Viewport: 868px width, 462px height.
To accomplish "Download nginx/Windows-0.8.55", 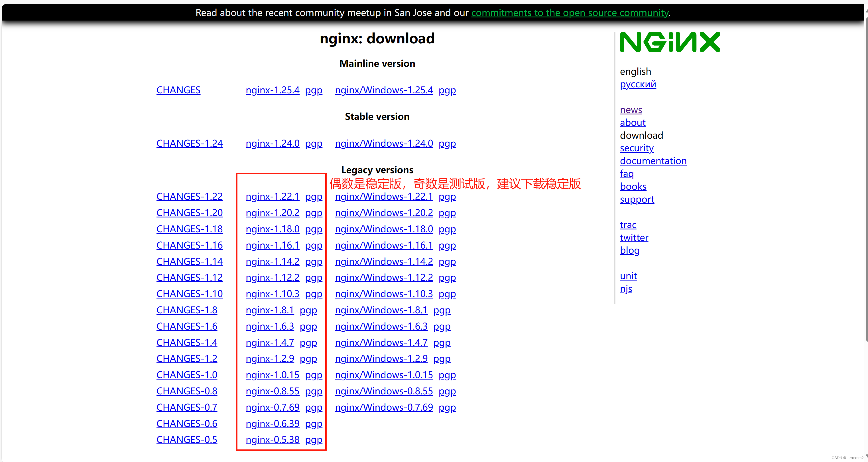I will (x=384, y=391).
